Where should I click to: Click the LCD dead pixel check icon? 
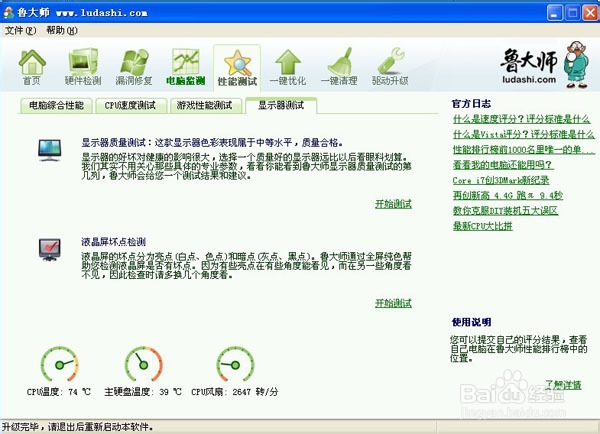pos(50,249)
